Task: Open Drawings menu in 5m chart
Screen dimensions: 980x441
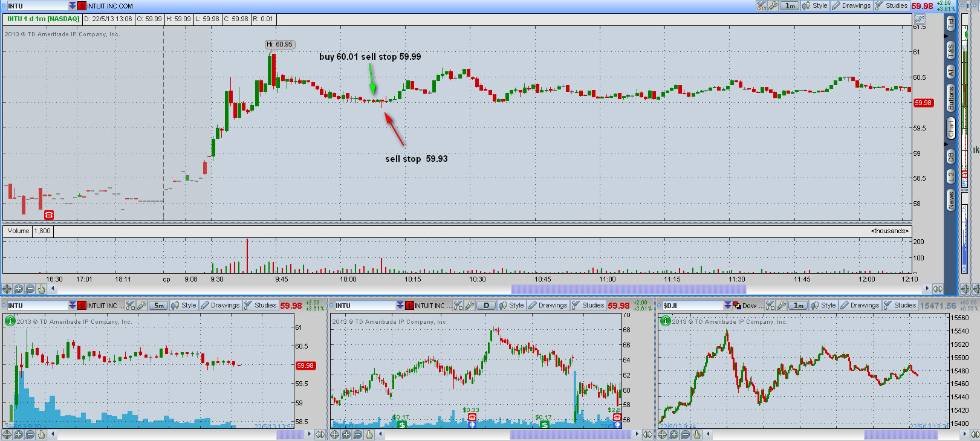Action: pos(220,306)
